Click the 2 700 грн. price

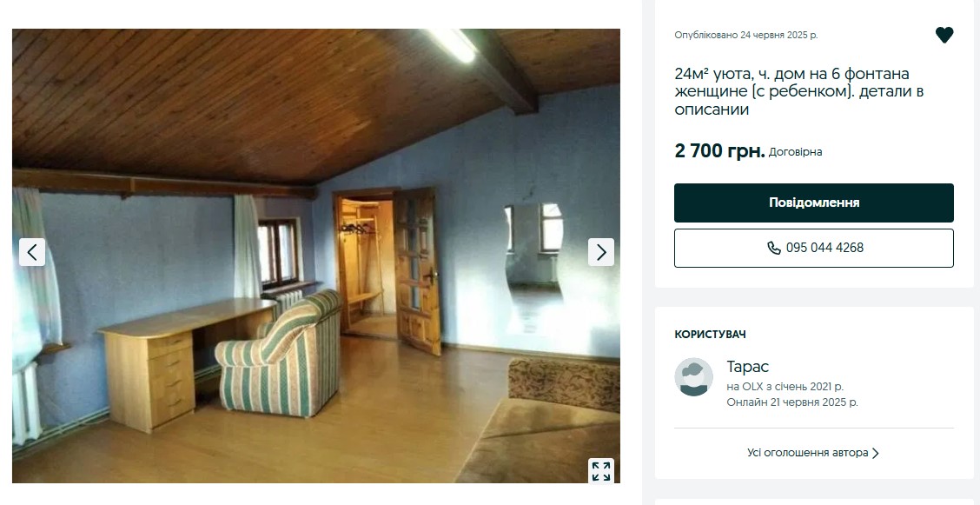tap(719, 150)
